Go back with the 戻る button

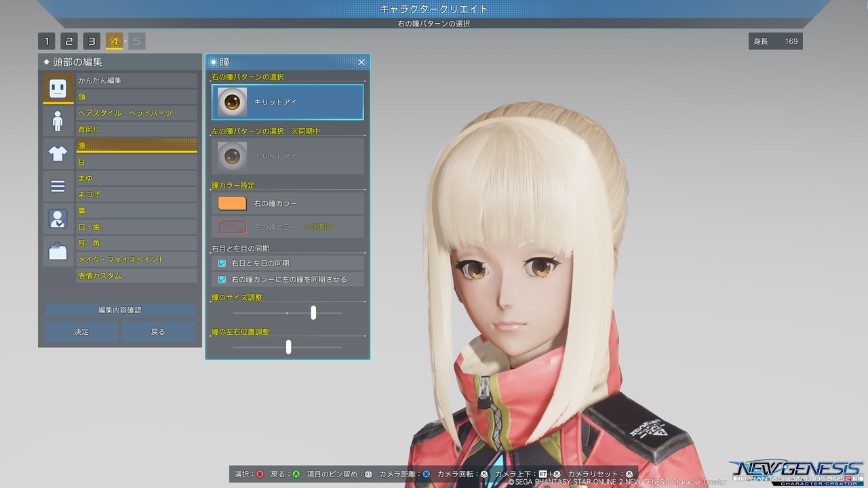coord(158,332)
